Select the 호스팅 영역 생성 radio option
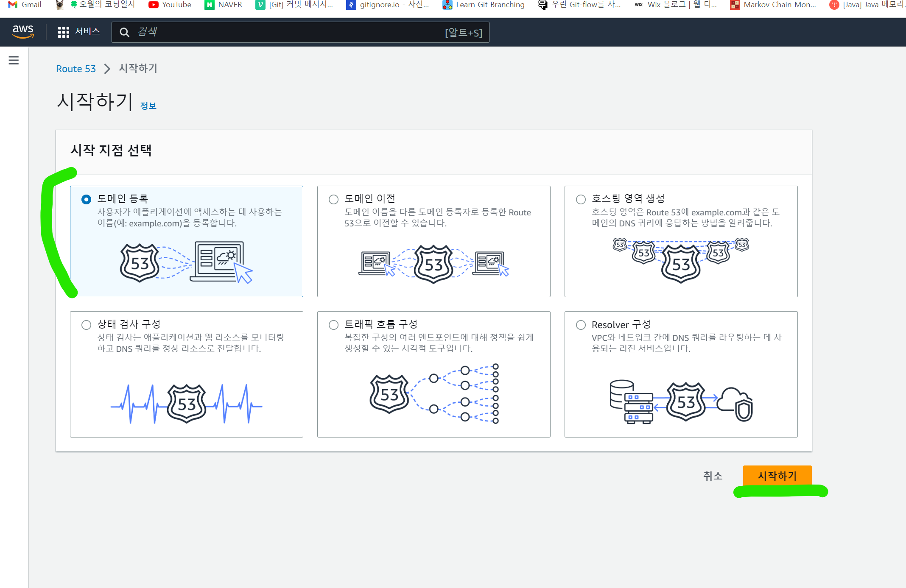This screenshot has width=906, height=588. tap(581, 199)
